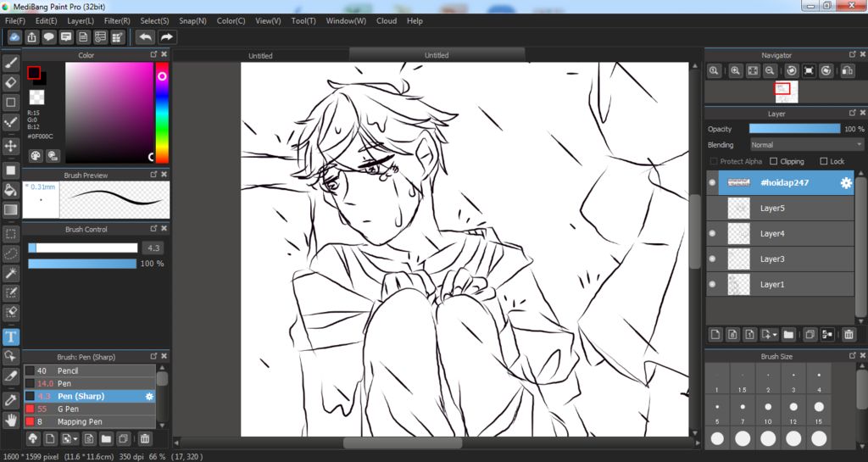This screenshot has width=868, height=462.
Task: Select the Bucket fill tool
Action: 10,190
